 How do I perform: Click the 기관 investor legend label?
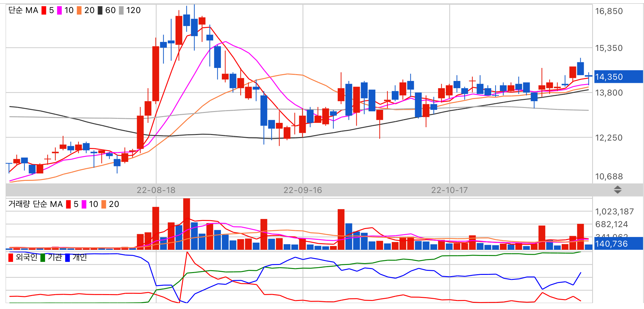pyautogui.click(x=55, y=257)
